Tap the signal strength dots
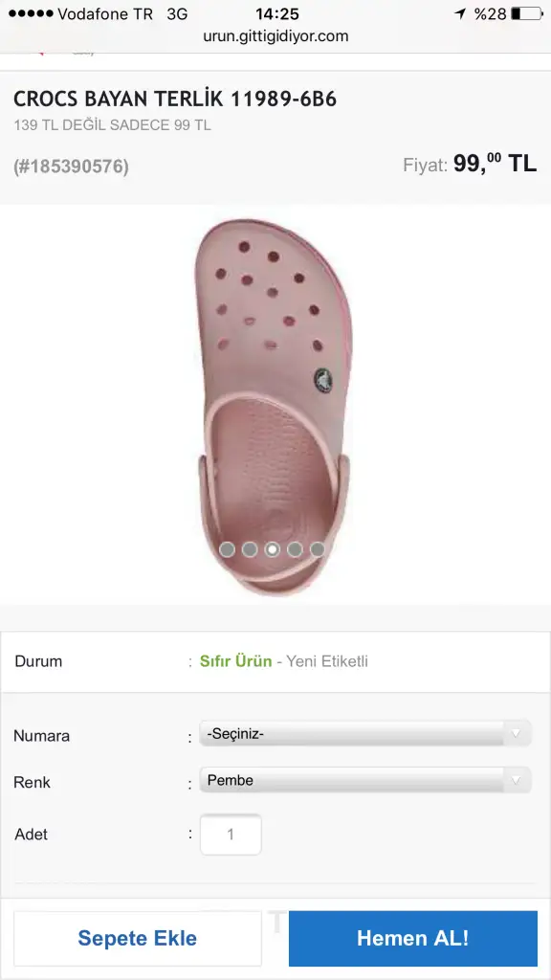Image resolution: width=551 pixels, height=980 pixels. click(x=31, y=13)
